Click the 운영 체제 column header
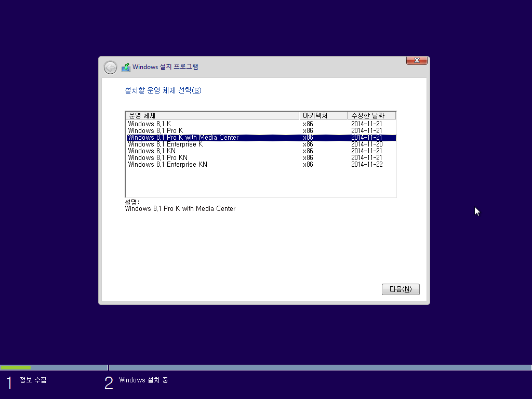 pyautogui.click(x=212, y=116)
